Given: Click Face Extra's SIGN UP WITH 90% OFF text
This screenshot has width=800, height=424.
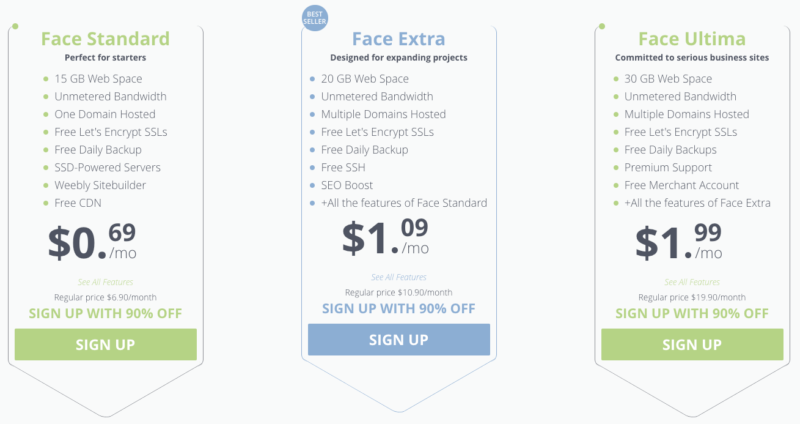Looking at the screenshot, I should 398,309.
